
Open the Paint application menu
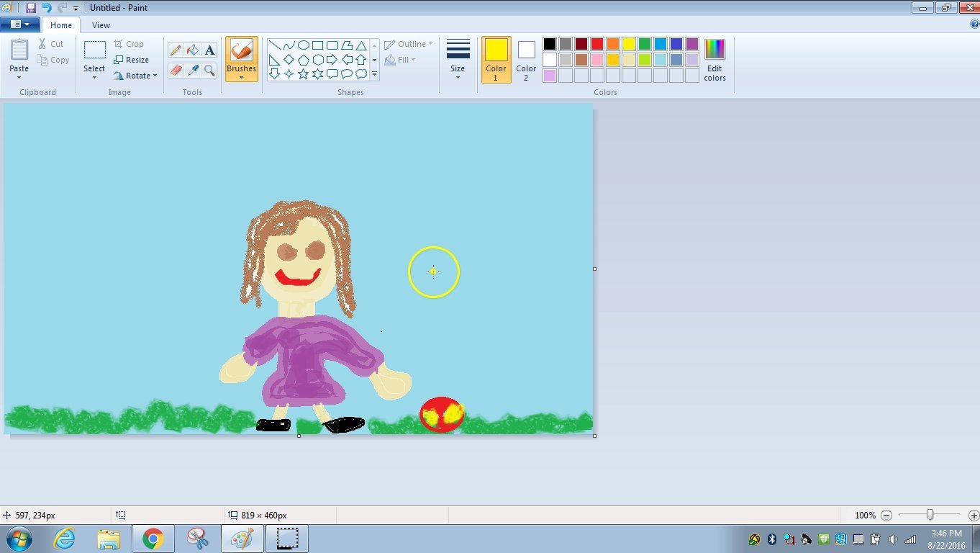[20, 24]
